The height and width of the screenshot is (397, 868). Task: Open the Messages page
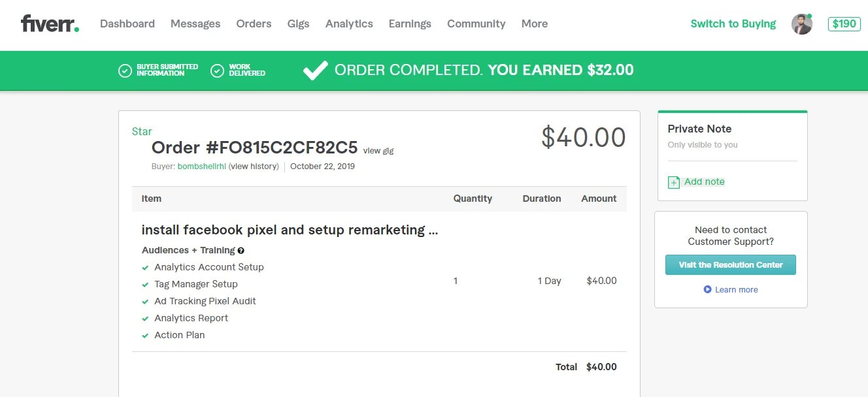[x=195, y=24]
